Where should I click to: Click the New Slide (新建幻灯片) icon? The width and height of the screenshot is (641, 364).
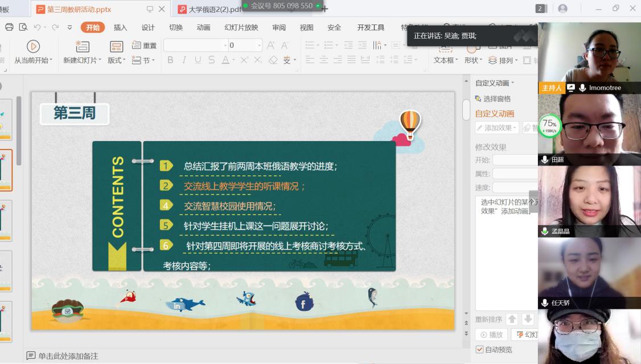click(x=83, y=47)
